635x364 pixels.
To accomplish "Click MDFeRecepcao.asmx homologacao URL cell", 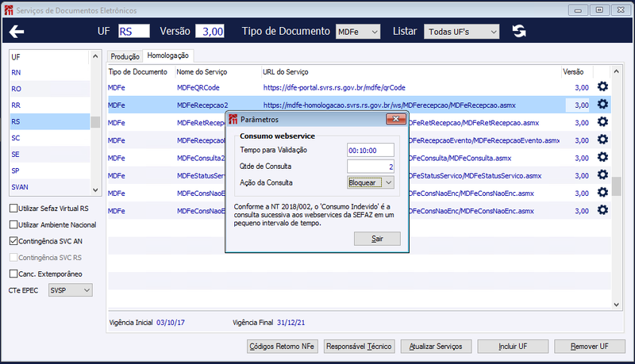I will click(x=390, y=105).
